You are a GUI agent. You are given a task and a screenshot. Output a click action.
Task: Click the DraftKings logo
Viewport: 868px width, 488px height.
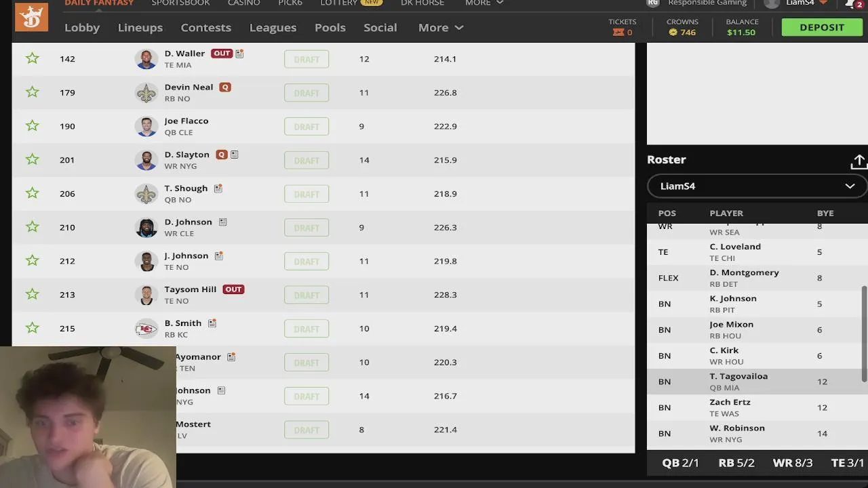[x=31, y=17]
